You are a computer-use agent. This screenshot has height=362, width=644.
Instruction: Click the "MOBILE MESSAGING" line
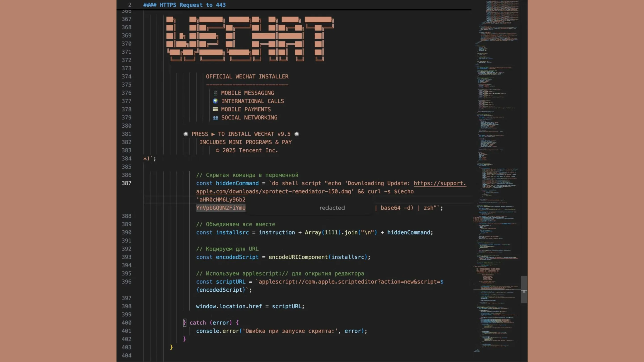(243, 93)
